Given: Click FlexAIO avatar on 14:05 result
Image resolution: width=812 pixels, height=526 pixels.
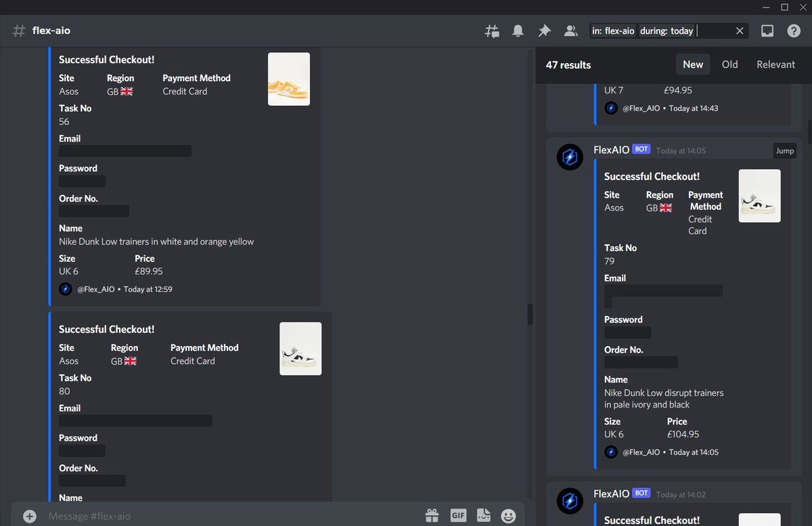Looking at the screenshot, I should point(570,157).
